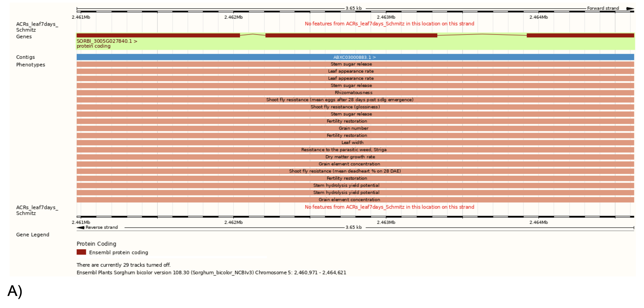Click the Leaf width phenotype feature
The image size is (644, 308).
pyautogui.click(x=352, y=142)
